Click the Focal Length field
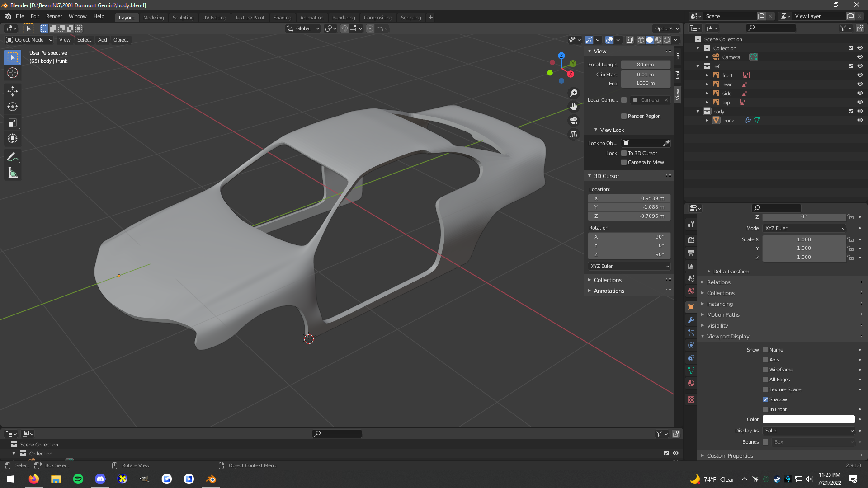 click(x=645, y=65)
